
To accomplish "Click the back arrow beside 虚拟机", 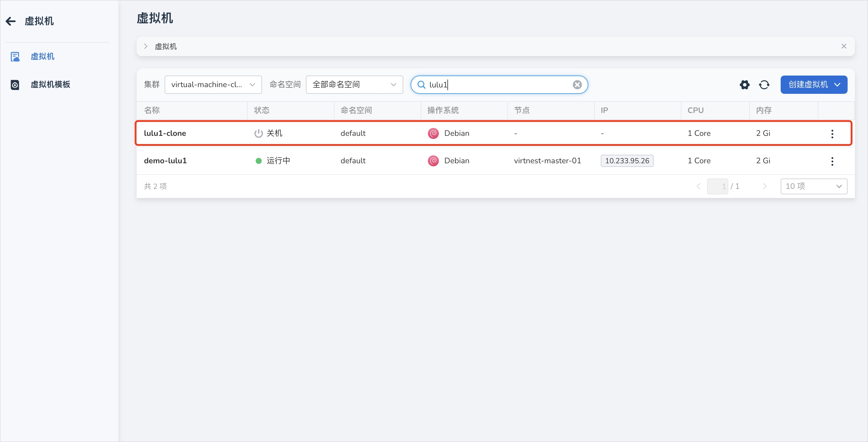I will tap(11, 21).
